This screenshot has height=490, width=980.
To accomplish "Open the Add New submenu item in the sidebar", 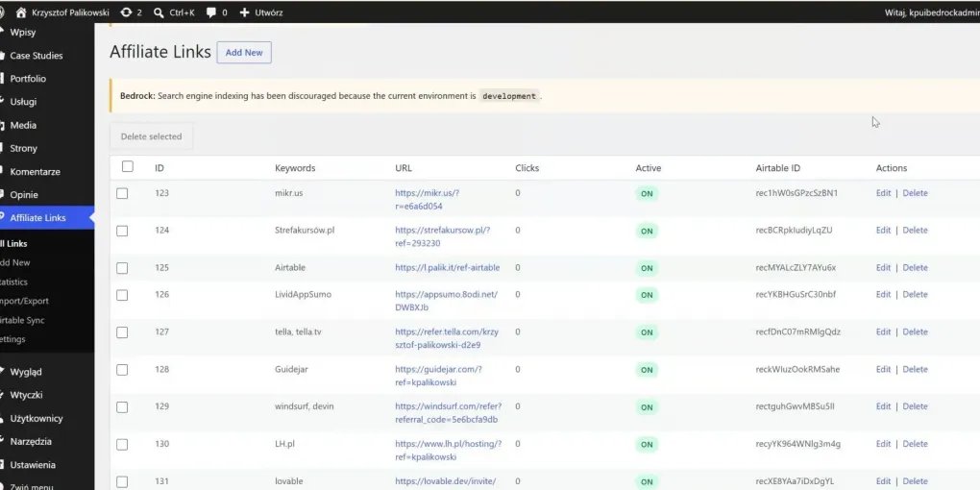I will coord(15,262).
